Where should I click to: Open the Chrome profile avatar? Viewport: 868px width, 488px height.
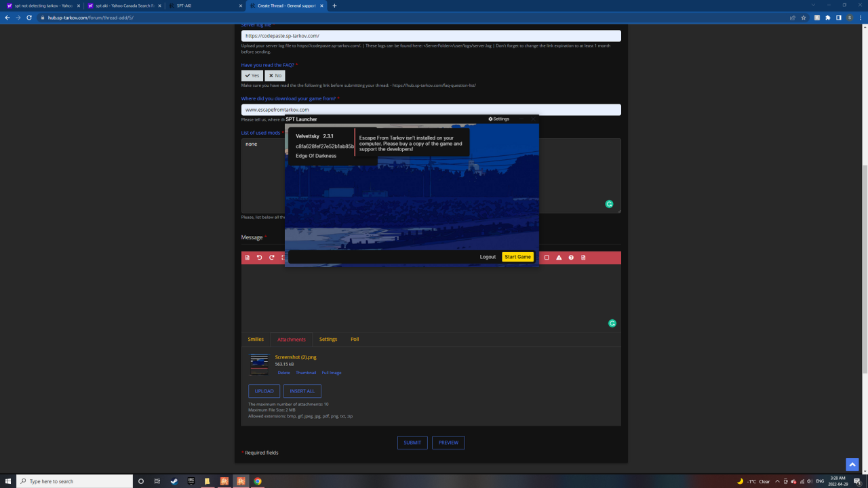coord(850,18)
